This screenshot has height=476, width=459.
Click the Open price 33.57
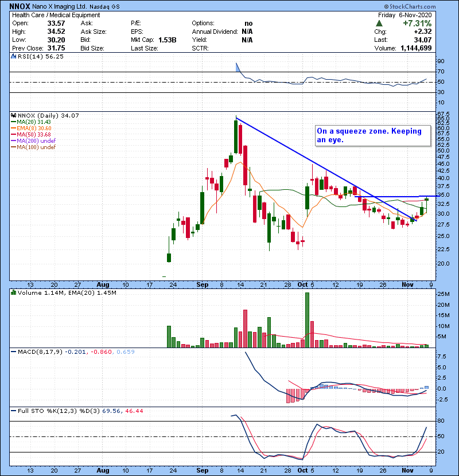(56, 24)
